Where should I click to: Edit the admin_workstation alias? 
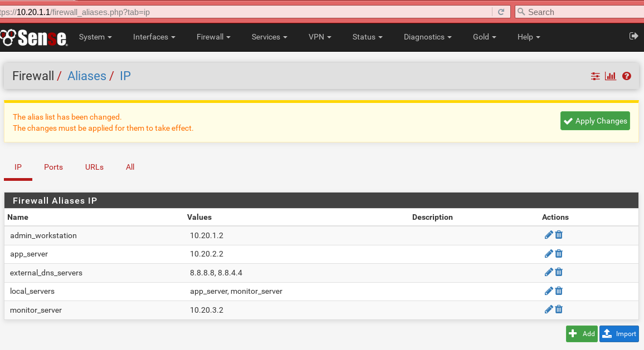[x=548, y=235]
